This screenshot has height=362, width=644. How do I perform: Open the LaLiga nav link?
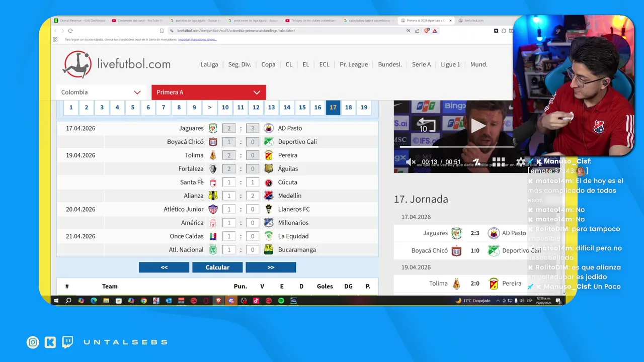pos(209,64)
